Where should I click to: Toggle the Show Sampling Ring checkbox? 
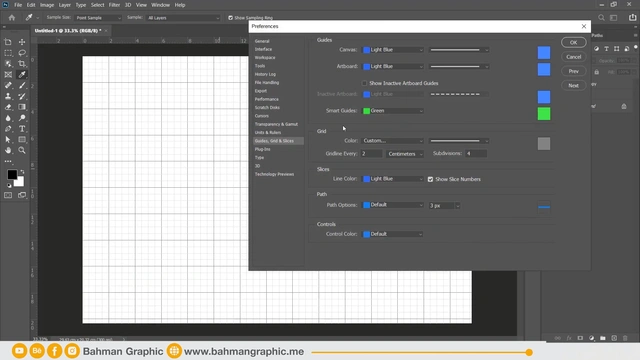(231, 18)
